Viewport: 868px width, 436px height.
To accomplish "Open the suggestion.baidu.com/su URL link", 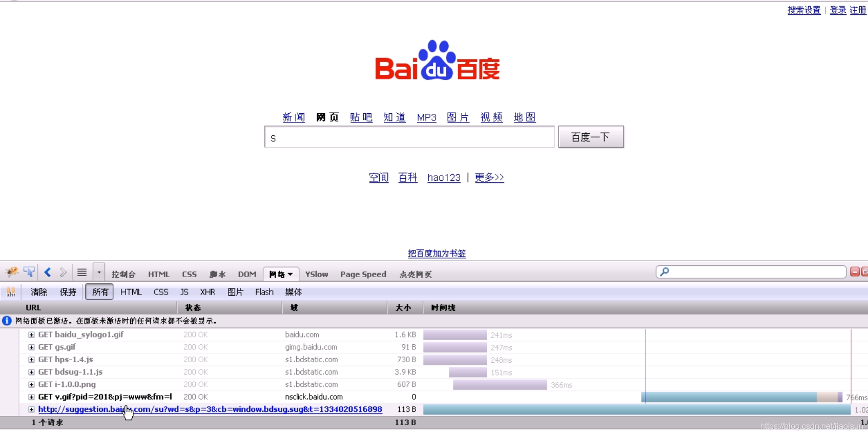I will 210,409.
